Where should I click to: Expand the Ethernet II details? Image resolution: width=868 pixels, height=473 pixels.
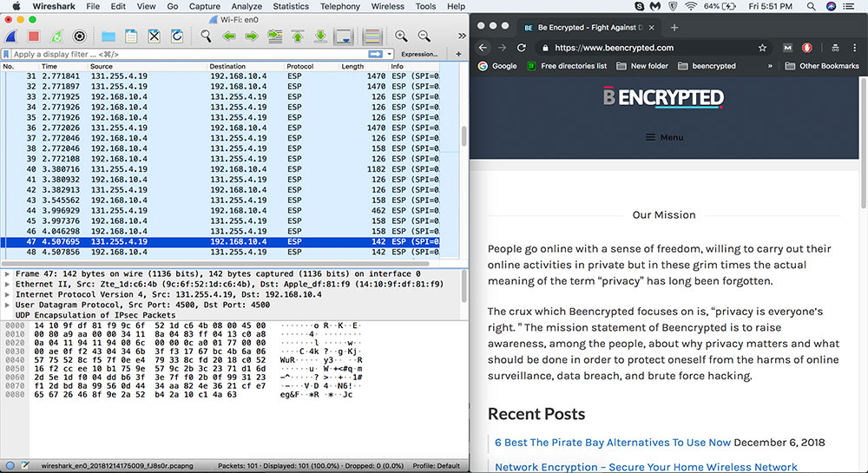coord(7,285)
